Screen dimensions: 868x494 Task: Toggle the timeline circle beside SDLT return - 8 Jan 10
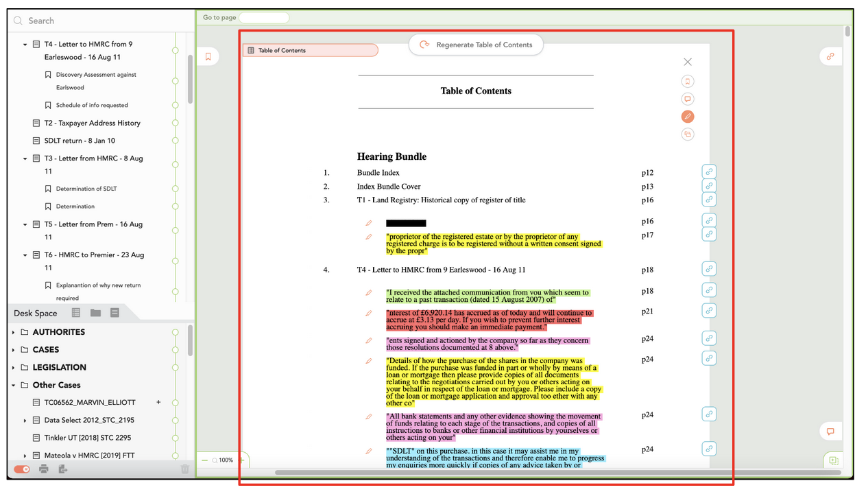(x=176, y=141)
